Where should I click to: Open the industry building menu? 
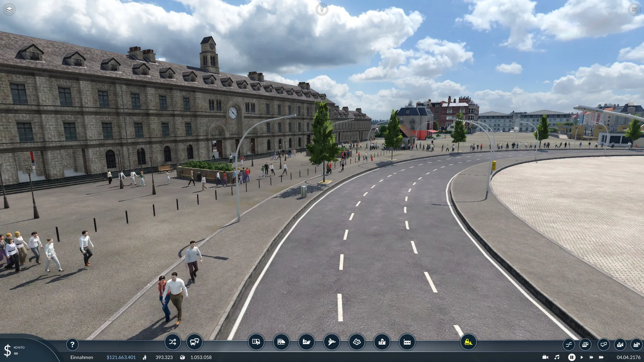[407, 342]
